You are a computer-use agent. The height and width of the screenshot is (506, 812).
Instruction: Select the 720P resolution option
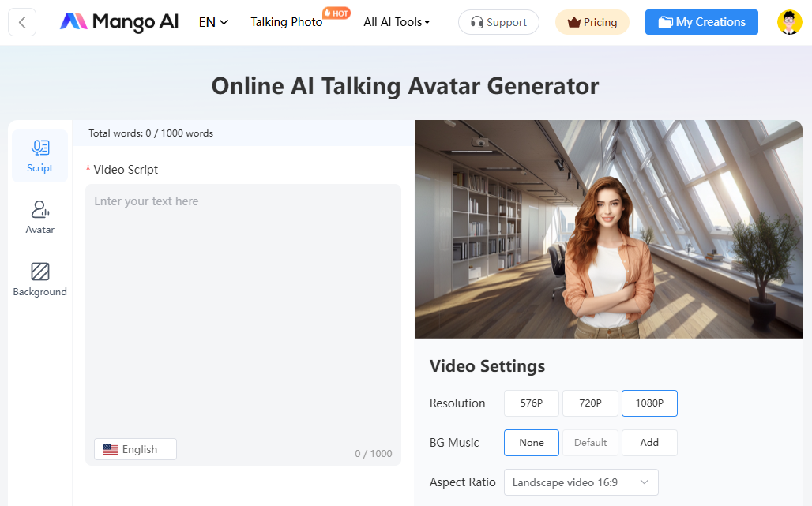click(590, 403)
